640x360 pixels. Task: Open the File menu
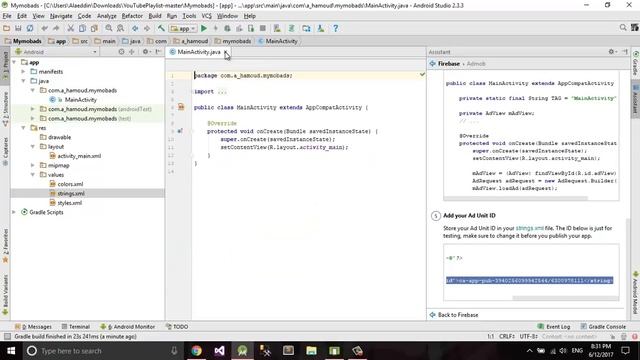click(x=7, y=16)
